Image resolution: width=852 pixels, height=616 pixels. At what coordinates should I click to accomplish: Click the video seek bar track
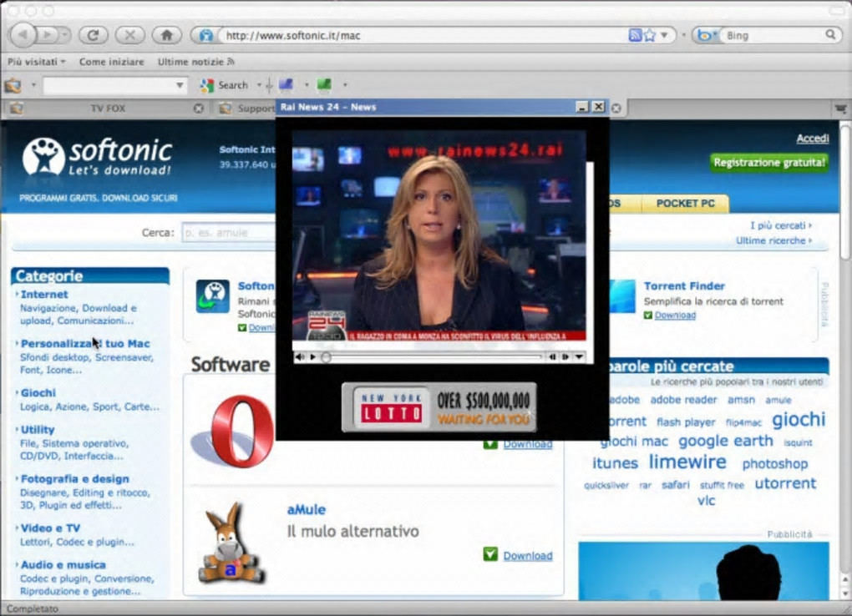[x=434, y=357]
